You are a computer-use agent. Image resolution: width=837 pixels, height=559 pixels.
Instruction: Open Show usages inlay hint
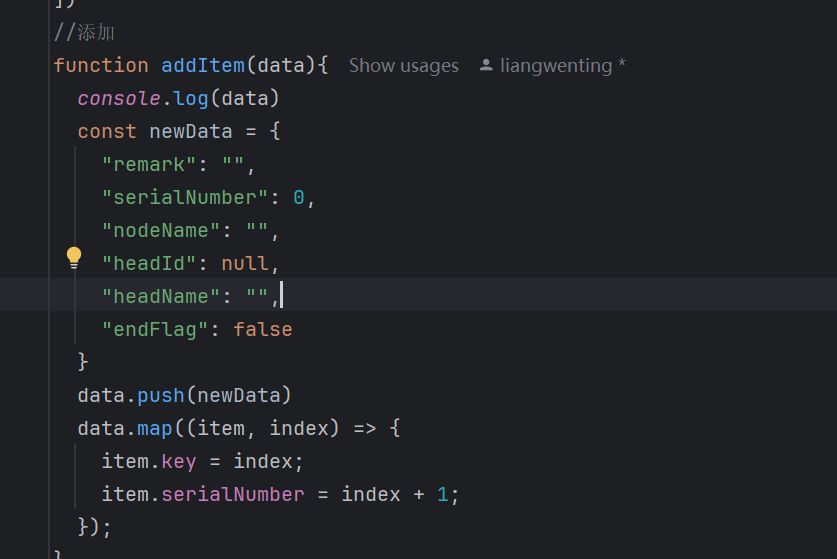[x=404, y=66]
